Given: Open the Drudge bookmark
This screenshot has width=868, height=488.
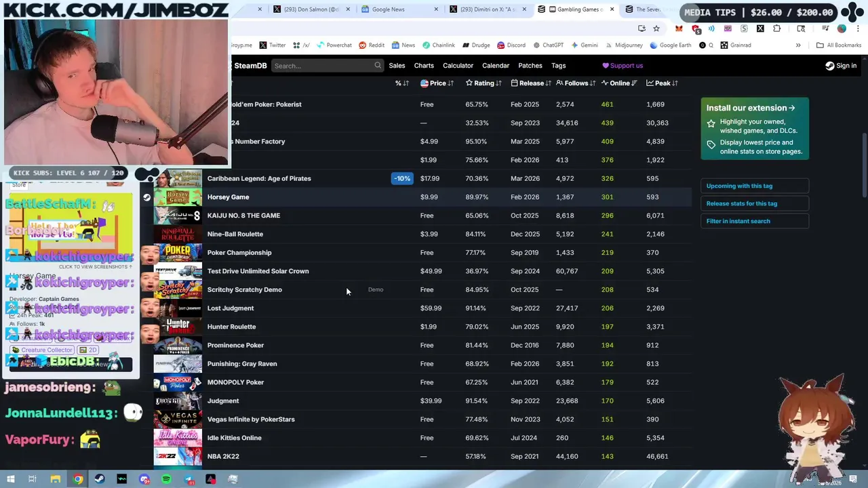Looking at the screenshot, I should click(476, 45).
